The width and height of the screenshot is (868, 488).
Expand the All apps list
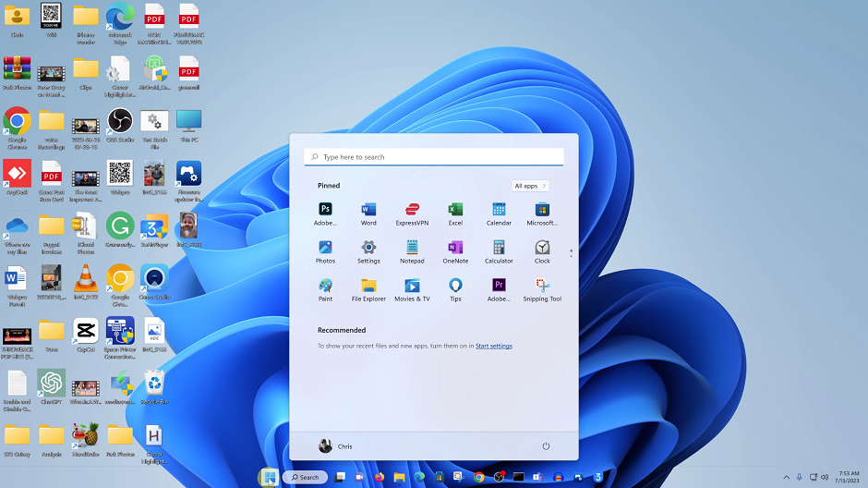(x=531, y=186)
